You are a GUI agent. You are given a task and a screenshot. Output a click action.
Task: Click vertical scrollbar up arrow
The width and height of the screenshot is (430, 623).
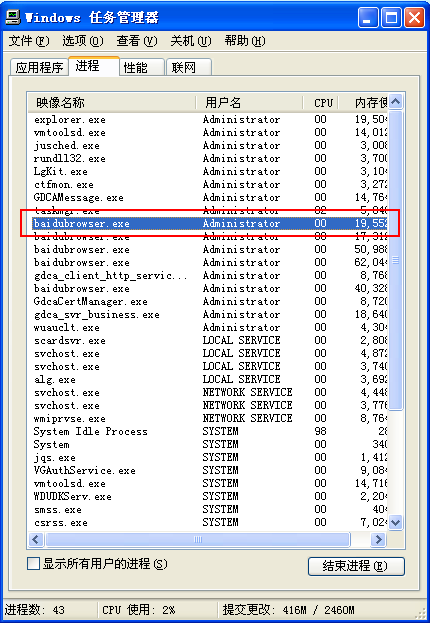[x=395, y=102]
